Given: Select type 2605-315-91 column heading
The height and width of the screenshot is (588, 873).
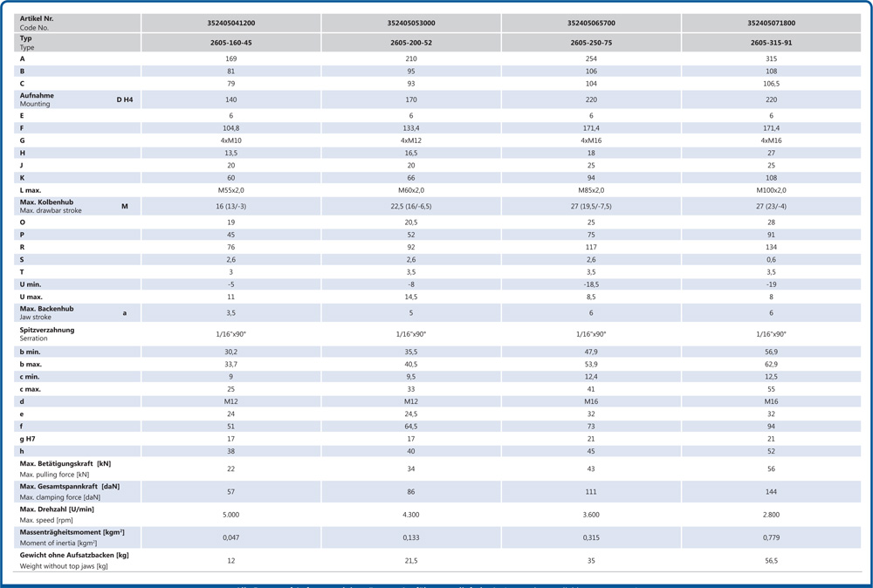Looking at the screenshot, I should pyautogui.click(x=771, y=43).
